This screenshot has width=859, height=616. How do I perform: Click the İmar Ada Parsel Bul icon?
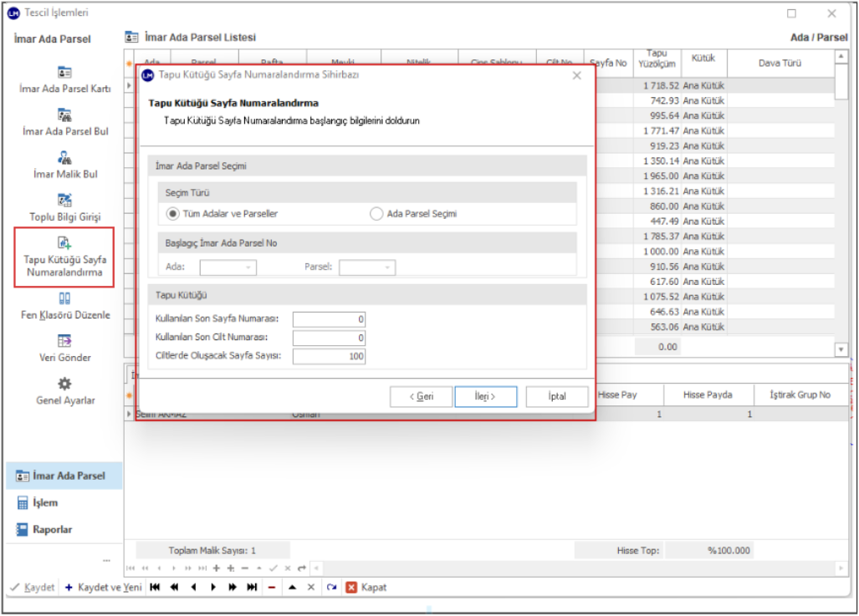pyautogui.click(x=64, y=115)
